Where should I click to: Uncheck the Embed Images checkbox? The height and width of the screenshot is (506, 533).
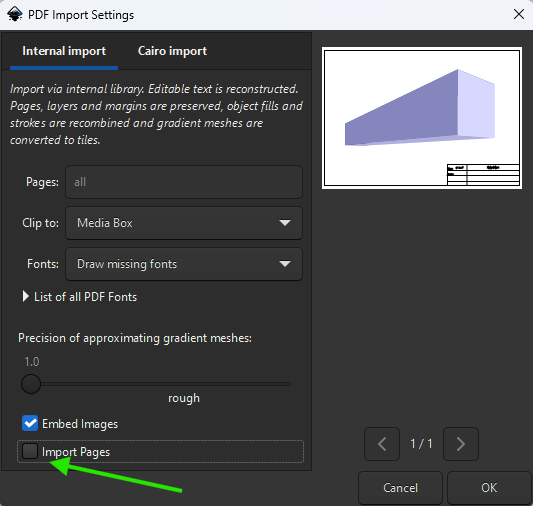tap(30, 423)
